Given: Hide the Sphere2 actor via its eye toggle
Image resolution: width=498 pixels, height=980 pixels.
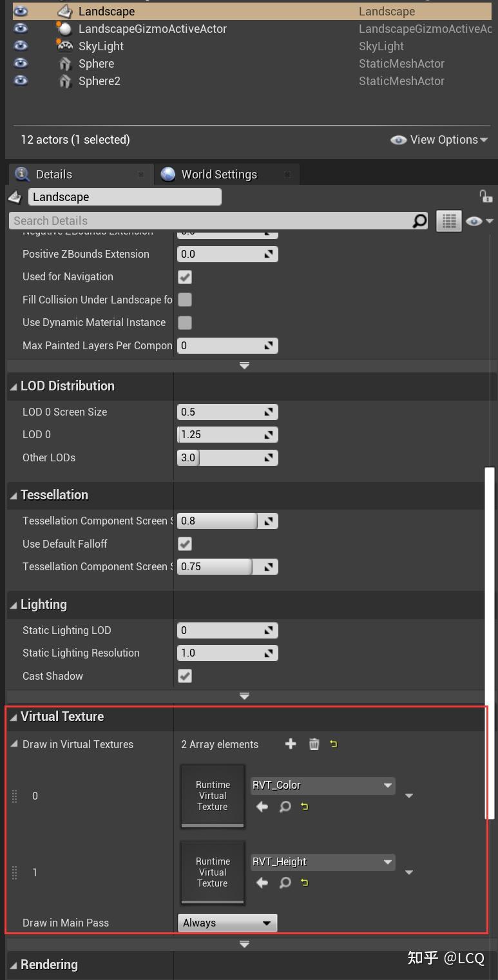Looking at the screenshot, I should click(20, 81).
